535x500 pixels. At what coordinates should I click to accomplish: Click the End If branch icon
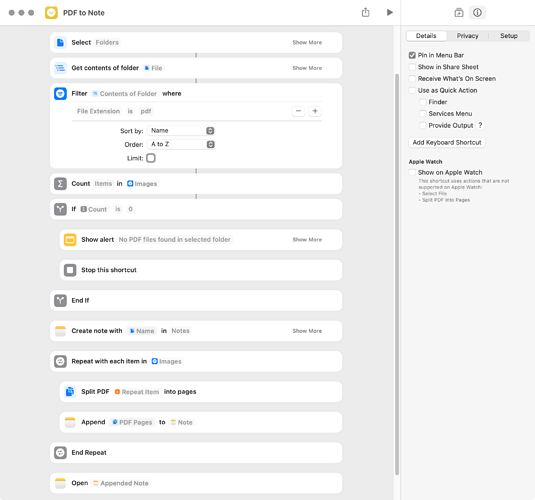60,300
